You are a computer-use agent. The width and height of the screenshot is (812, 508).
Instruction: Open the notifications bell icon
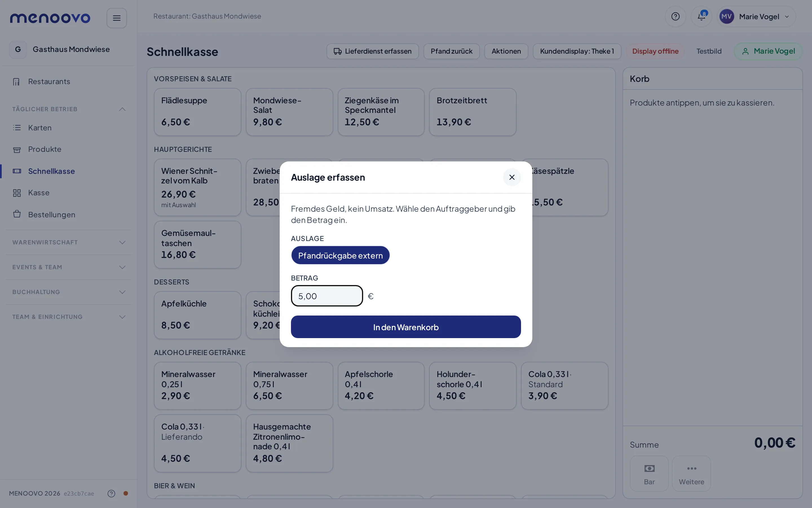pos(701,16)
